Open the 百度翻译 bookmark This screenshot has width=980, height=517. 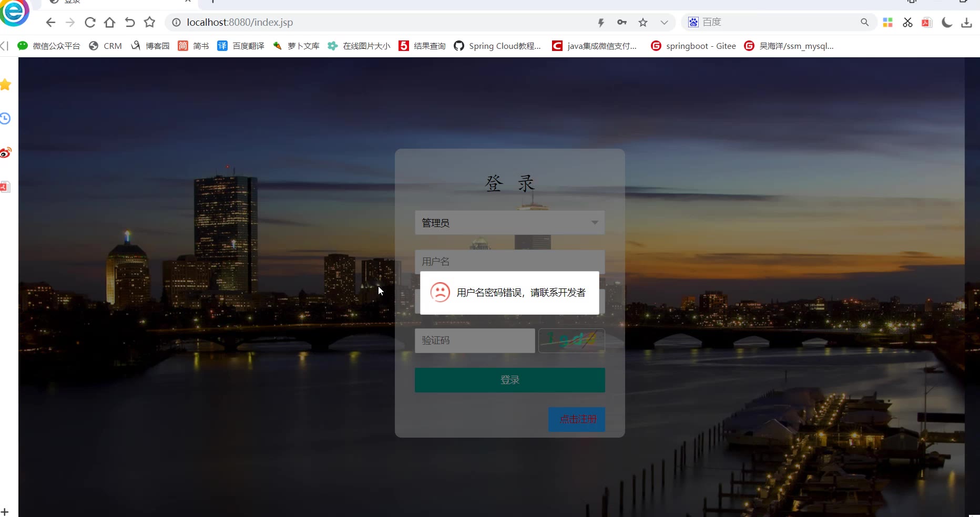point(241,46)
